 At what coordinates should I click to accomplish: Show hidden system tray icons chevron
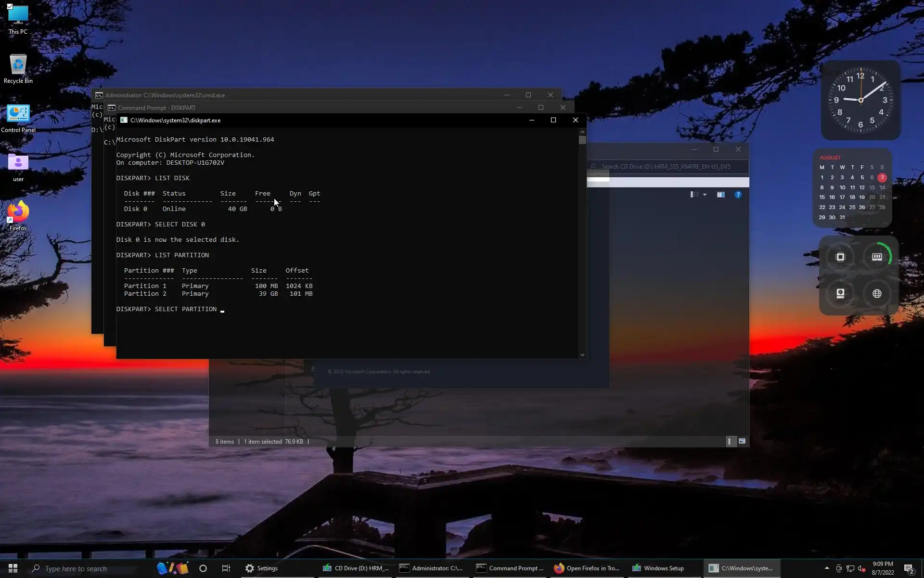827,568
